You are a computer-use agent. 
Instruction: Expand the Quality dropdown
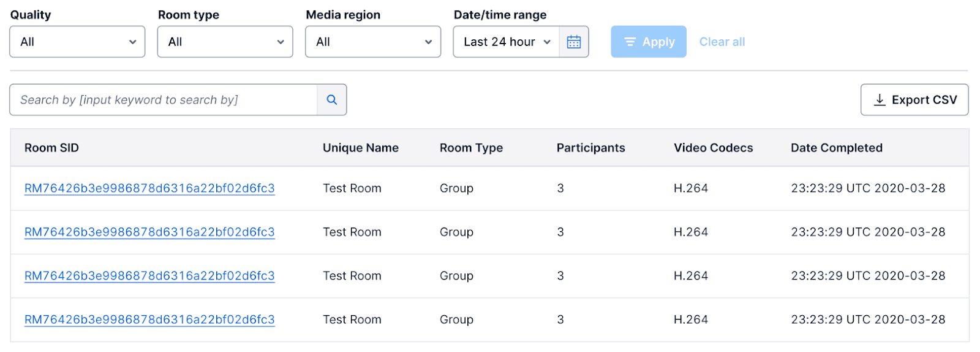[x=77, y=42]
